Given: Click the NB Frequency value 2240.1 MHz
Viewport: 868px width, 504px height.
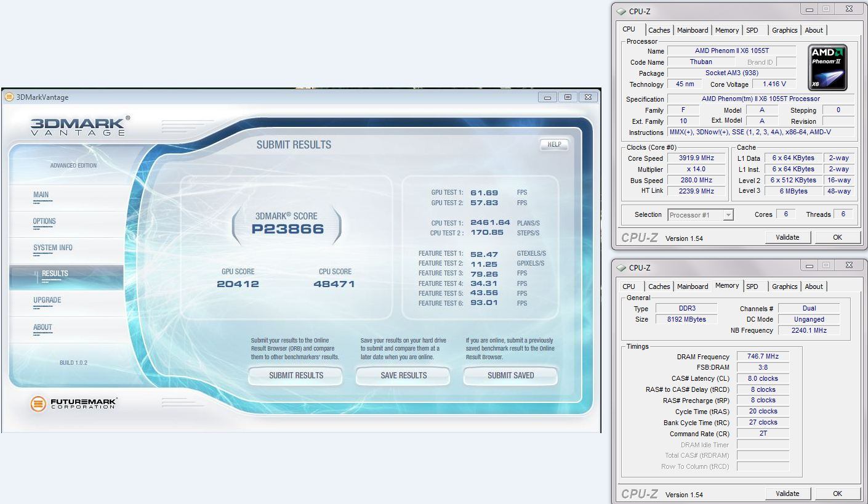Looking at the screenshot, I should pyautogui.click(x=810, y=331).
